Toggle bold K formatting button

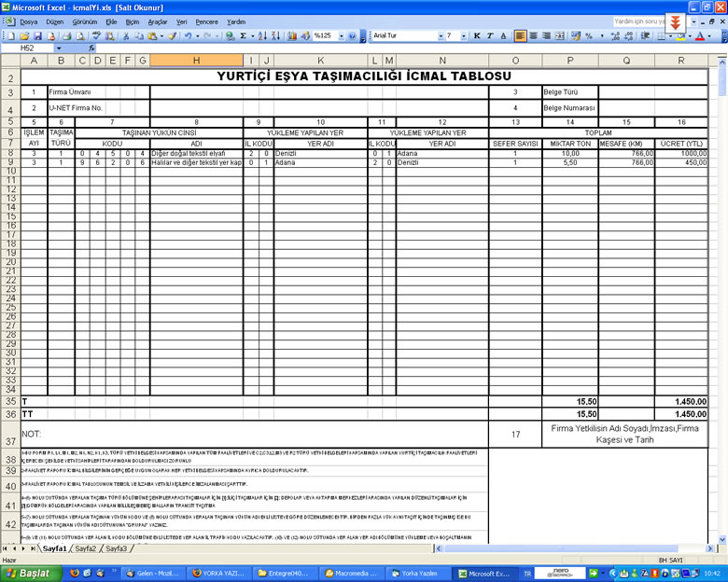[477, 35]
